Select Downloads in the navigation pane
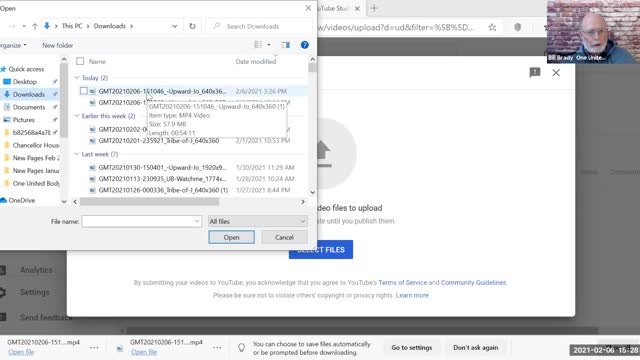 coord(29,94)
